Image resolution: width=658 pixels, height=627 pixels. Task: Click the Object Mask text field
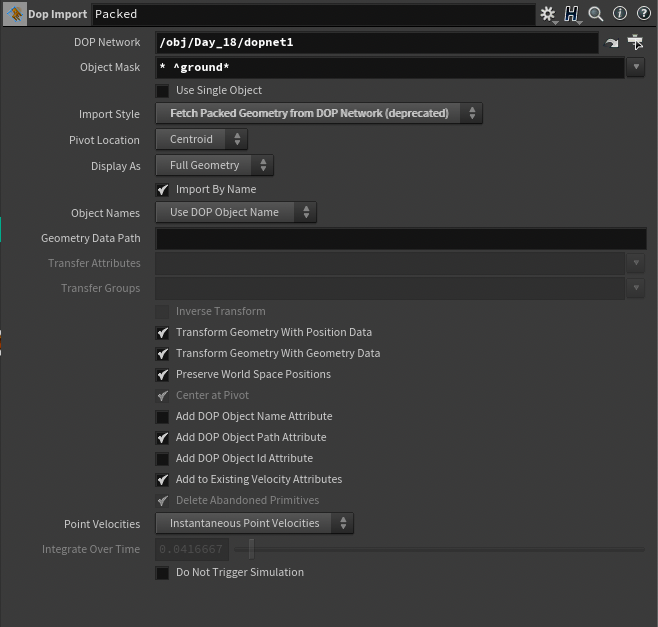click(390, 68)
